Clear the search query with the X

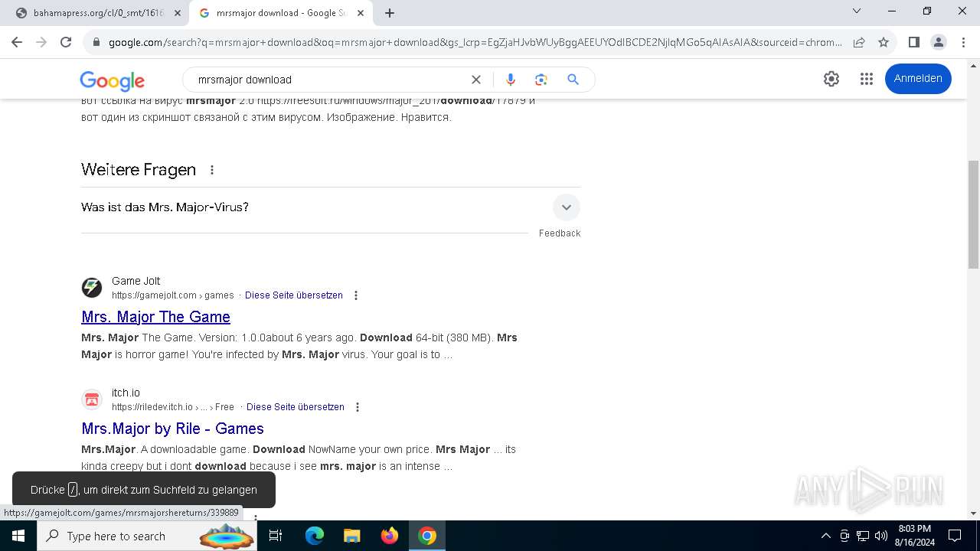click(x=476, y=80)
